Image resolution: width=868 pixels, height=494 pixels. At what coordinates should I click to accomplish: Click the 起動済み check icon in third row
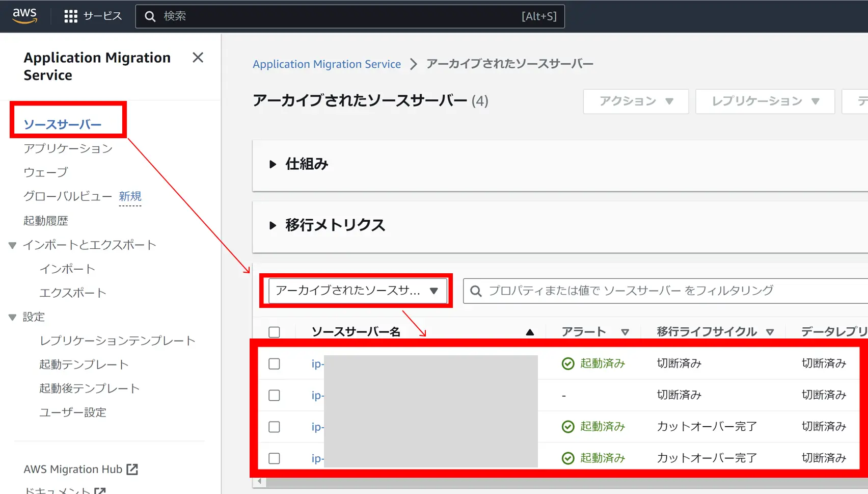(x=568, y=427)
